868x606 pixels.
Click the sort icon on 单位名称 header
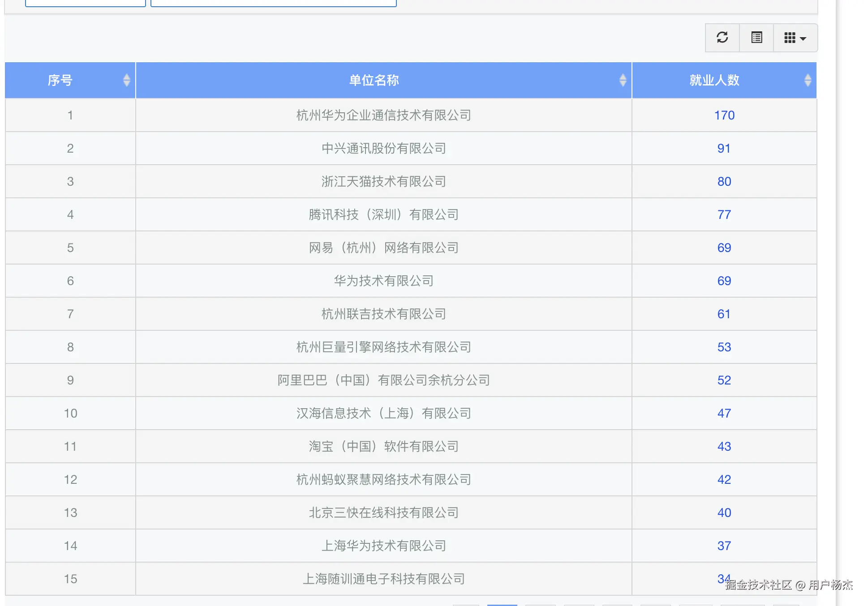click(623, 80)
